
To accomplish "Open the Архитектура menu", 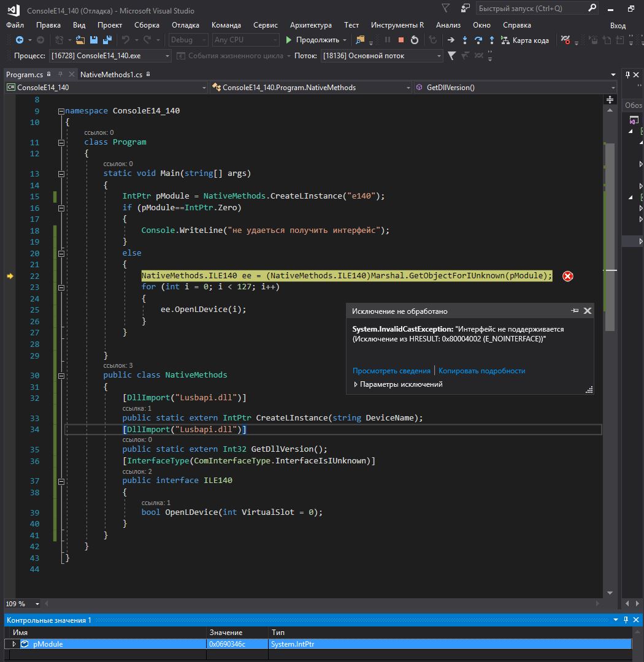I will coord(310,25).
